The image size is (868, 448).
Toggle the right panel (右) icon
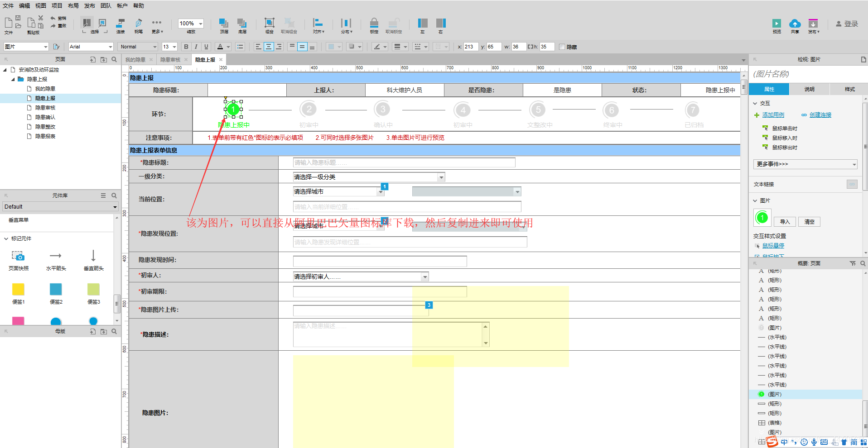coord(441,23)
